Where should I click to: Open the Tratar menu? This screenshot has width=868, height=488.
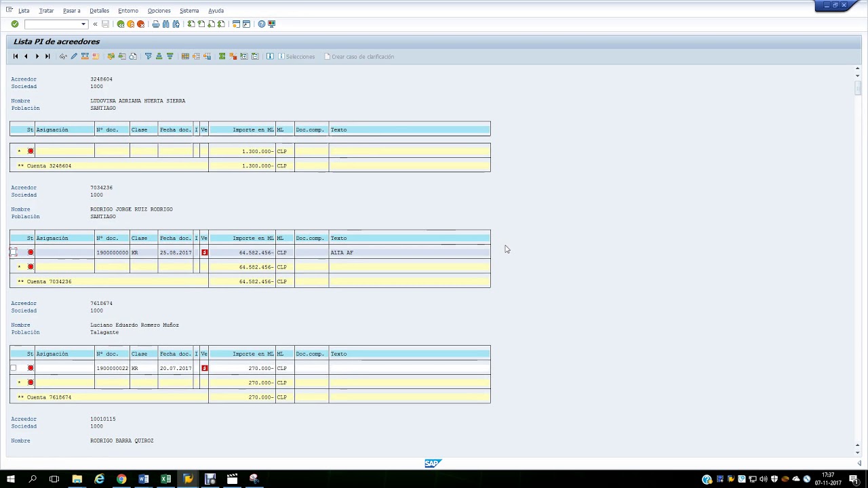46,11
